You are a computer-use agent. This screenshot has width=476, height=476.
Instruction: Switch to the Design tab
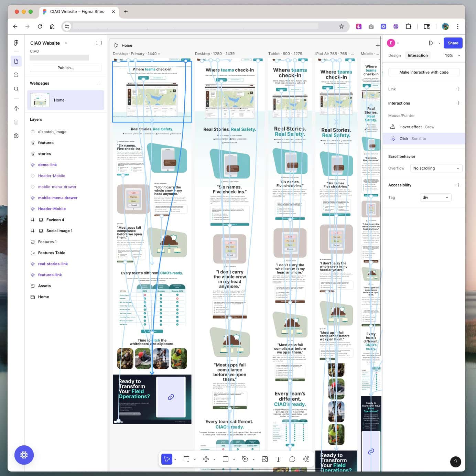pyautogui.click(x=394, y=55)
